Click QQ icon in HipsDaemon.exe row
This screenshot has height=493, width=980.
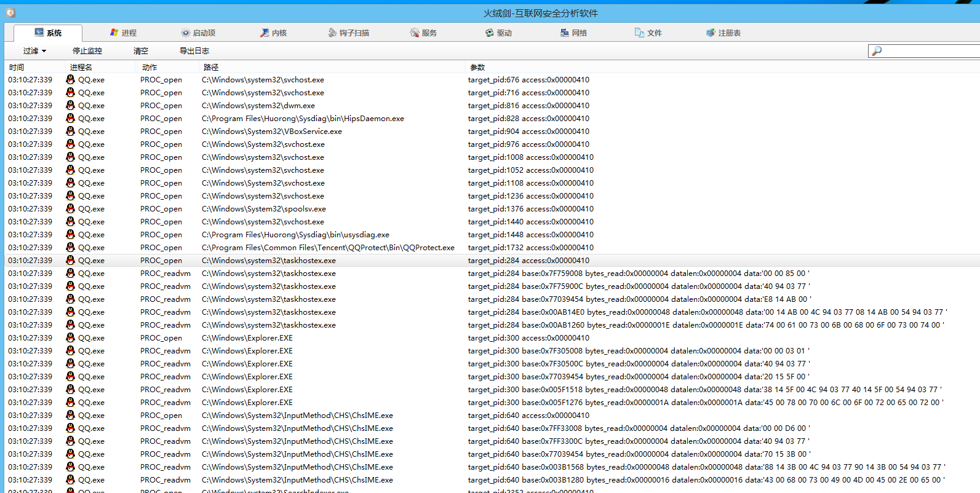coord(71,118)
